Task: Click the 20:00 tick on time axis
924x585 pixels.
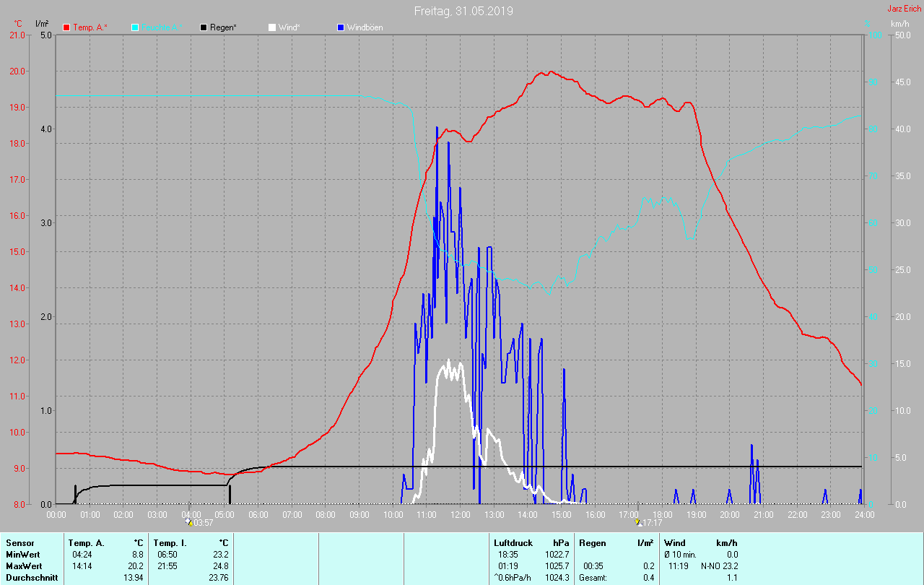Action: point(729,515)
